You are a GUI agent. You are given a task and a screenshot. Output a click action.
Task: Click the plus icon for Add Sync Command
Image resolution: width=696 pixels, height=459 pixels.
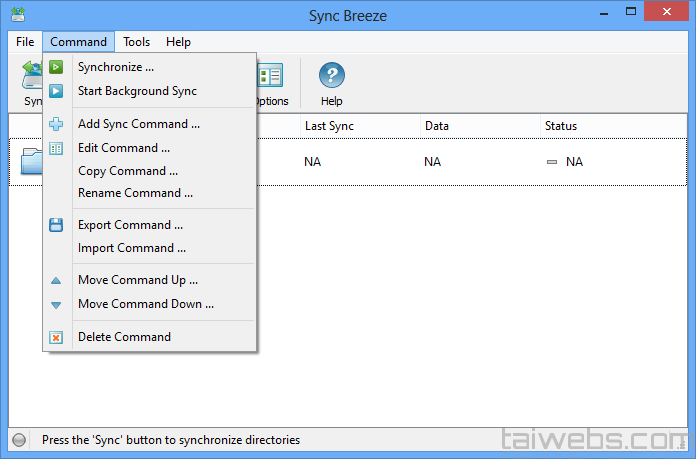click(x=56, y=124)
